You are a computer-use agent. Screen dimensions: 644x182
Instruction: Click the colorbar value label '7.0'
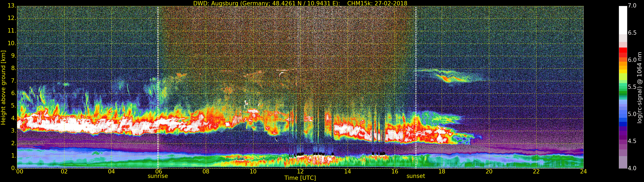tap(632, 6)
